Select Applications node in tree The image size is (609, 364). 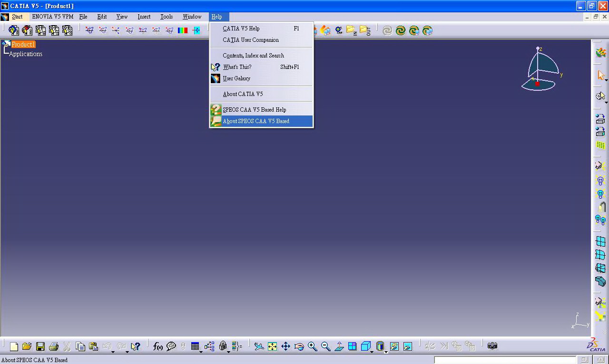(26, 54)
